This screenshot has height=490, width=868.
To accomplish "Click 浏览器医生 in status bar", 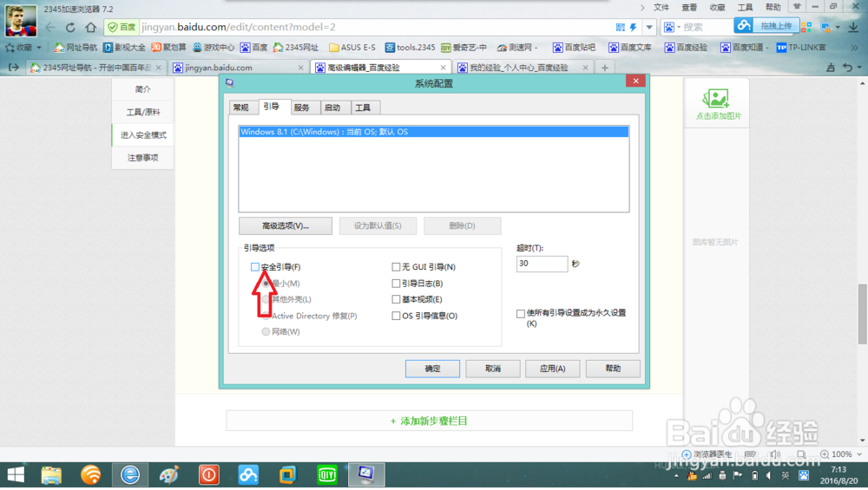I will coord(707,454).
